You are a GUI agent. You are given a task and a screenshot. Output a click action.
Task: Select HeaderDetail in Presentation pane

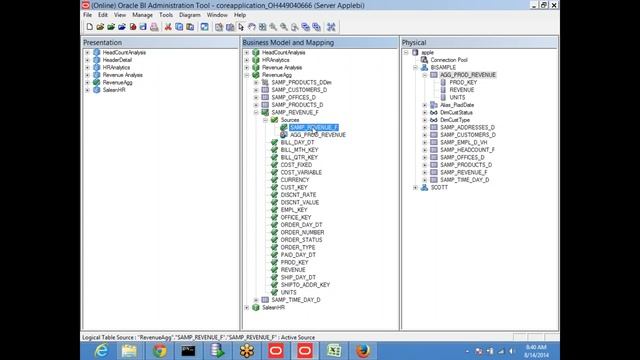(117, 60)
